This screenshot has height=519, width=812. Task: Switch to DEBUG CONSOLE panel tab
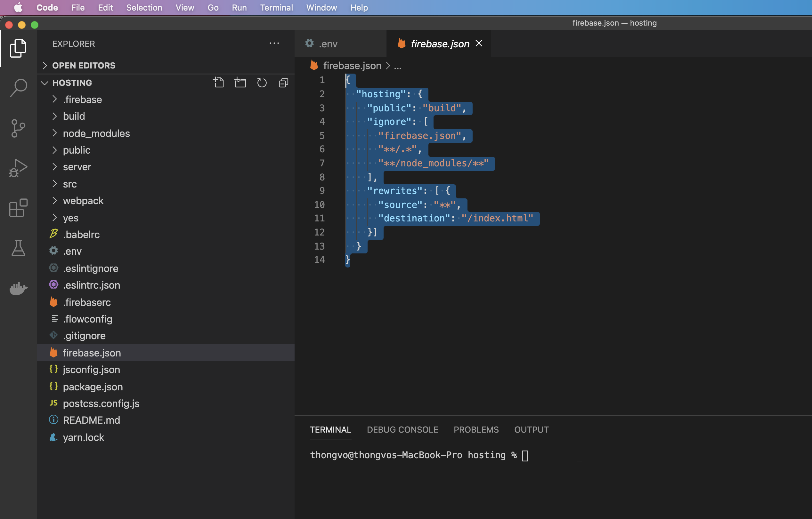[402, 430]
